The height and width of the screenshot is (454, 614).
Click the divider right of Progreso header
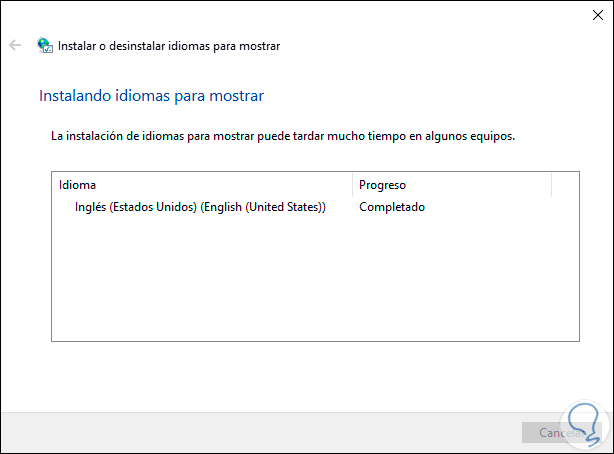pyautogui.click(x=551, y=185)
